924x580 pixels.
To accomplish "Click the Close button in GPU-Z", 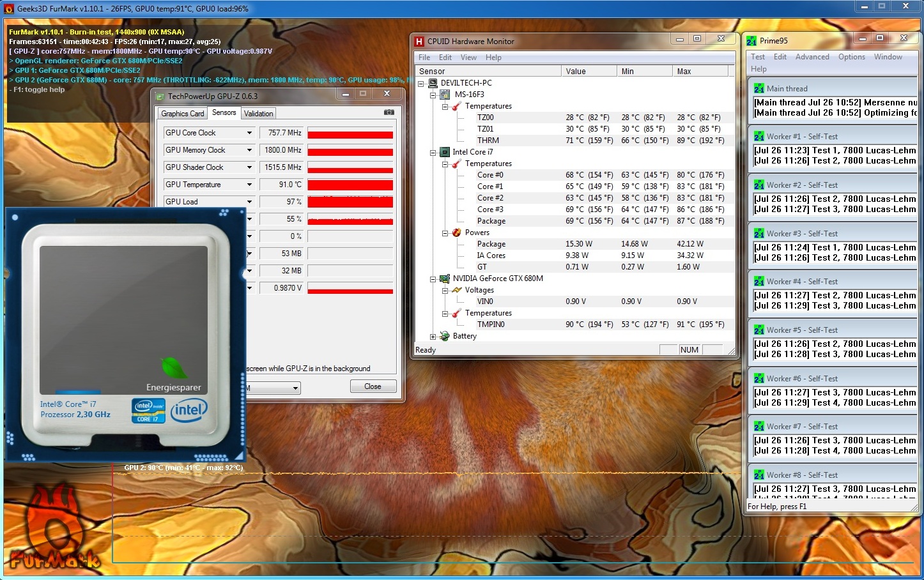I will 373,386.
